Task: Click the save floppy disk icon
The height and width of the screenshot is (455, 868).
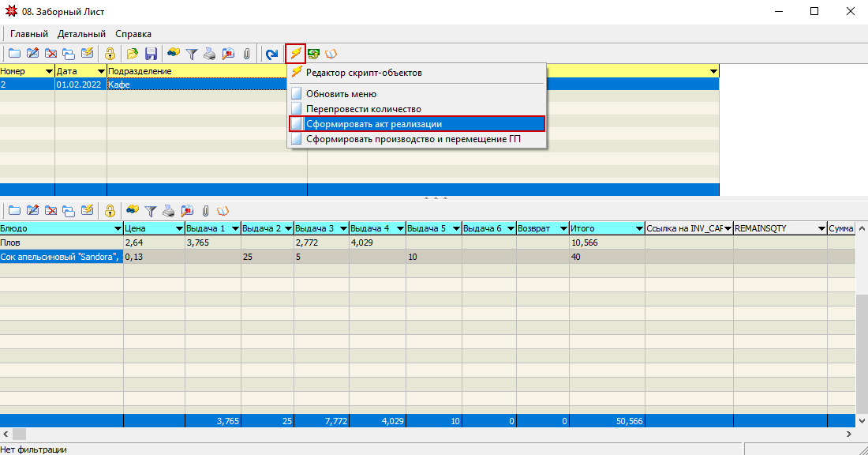Action: [x=151, y=54]
